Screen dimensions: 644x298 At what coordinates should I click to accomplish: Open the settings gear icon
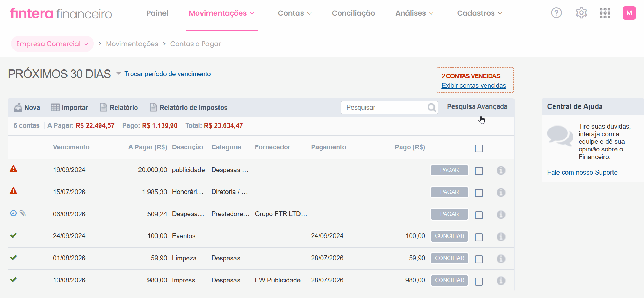tap(581, 13)
